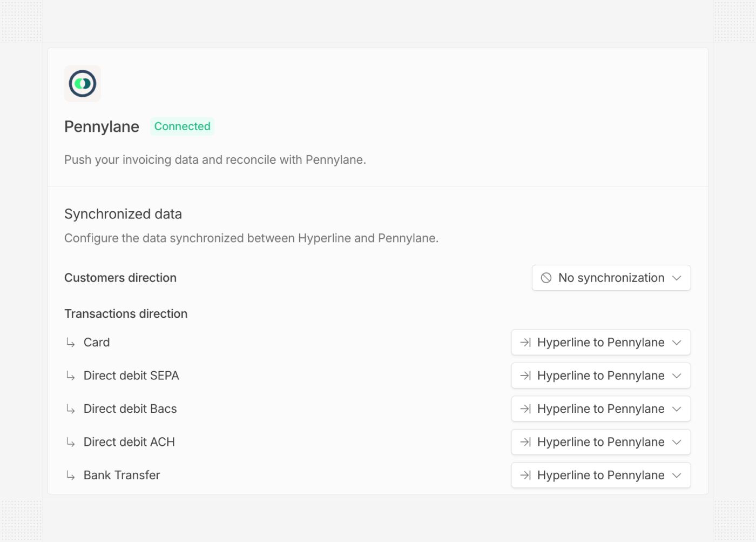Viewport: 756px width, 542px height.
Task: Click the sub-item arrow icon beside Card
Action: (x=71, y=343)
